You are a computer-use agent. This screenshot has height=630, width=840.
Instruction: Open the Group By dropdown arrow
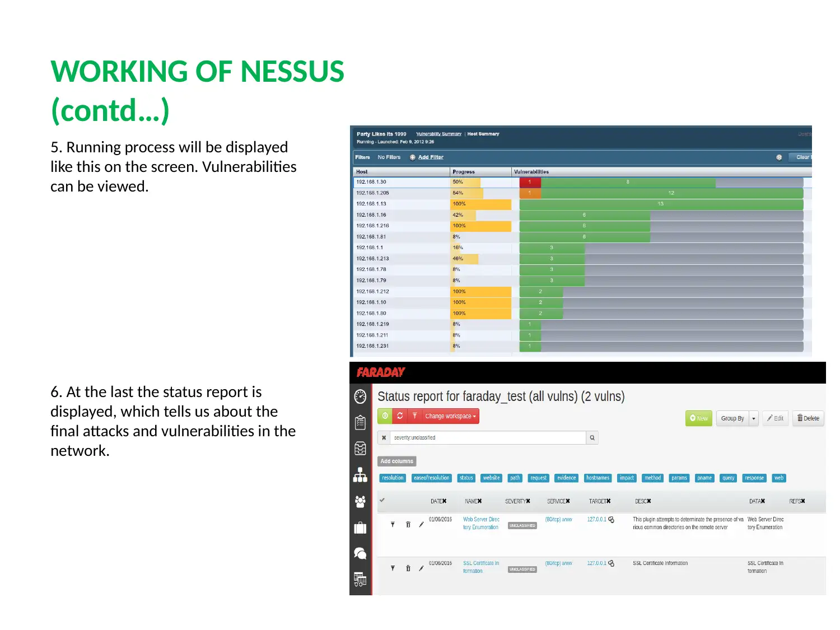click(754, 418)
